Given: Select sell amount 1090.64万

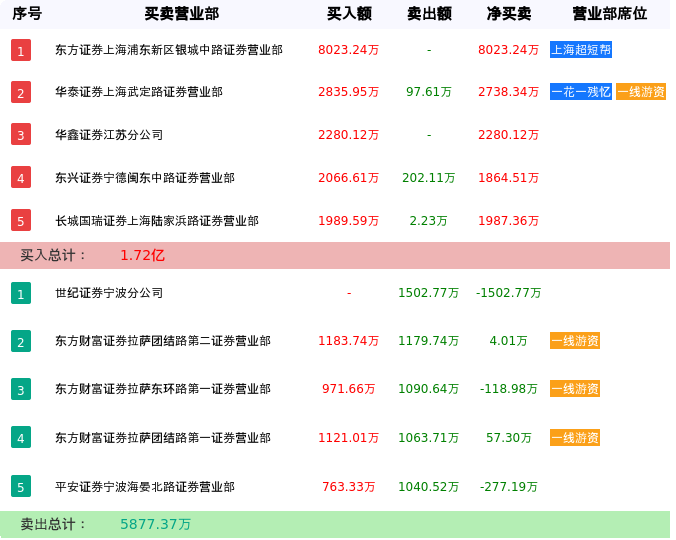Looking at the screenshot, I should [x=429, y=389].
